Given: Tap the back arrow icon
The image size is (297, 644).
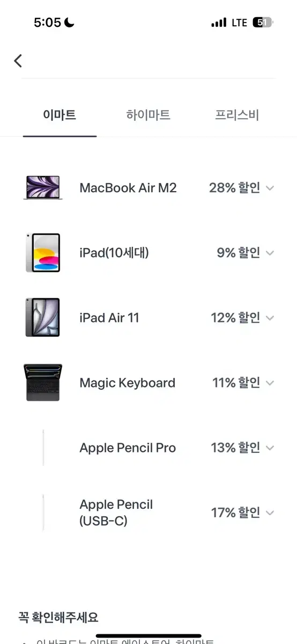Looking at the screenshot, I should coord(18,61).
